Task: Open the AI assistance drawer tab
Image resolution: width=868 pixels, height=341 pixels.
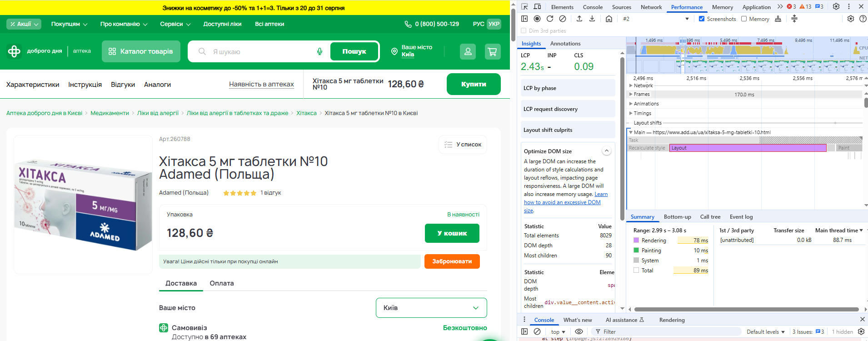Action: [x=625, y=320]
